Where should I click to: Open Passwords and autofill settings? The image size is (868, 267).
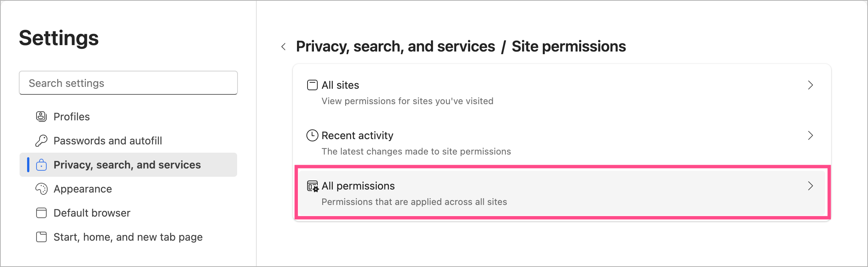(108, 141)
